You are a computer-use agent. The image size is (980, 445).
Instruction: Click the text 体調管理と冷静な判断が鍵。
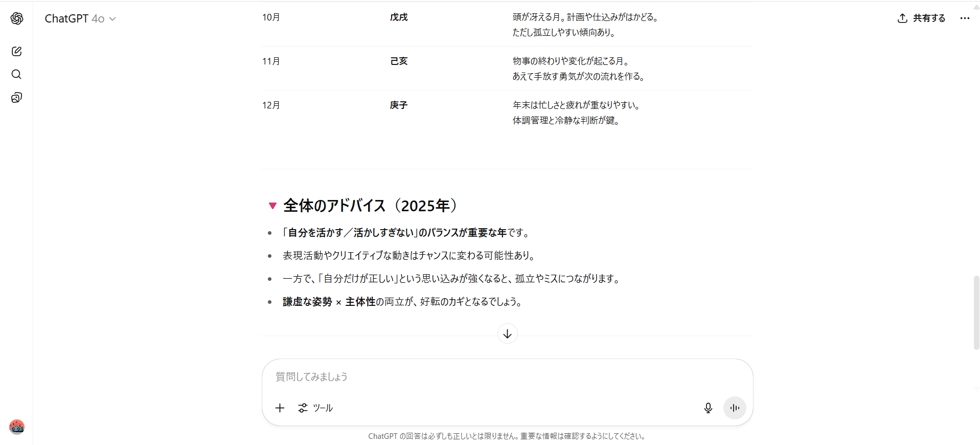click(567, 121)
